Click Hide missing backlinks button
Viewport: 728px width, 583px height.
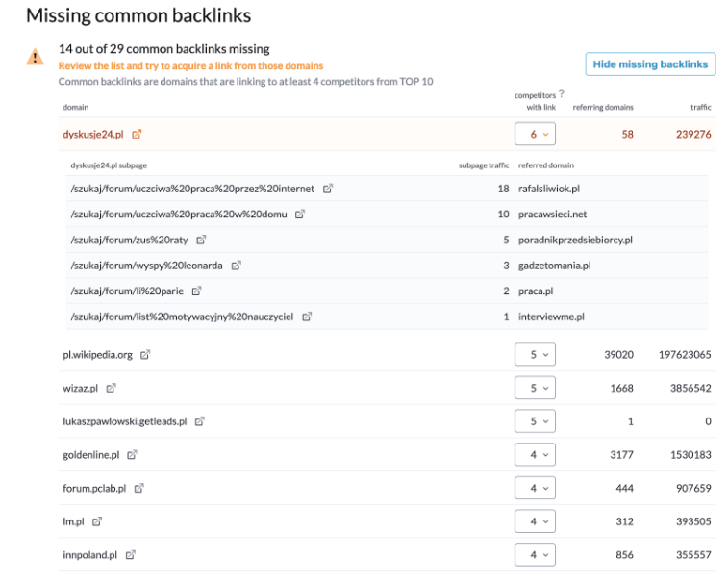[x=650, y=64]
